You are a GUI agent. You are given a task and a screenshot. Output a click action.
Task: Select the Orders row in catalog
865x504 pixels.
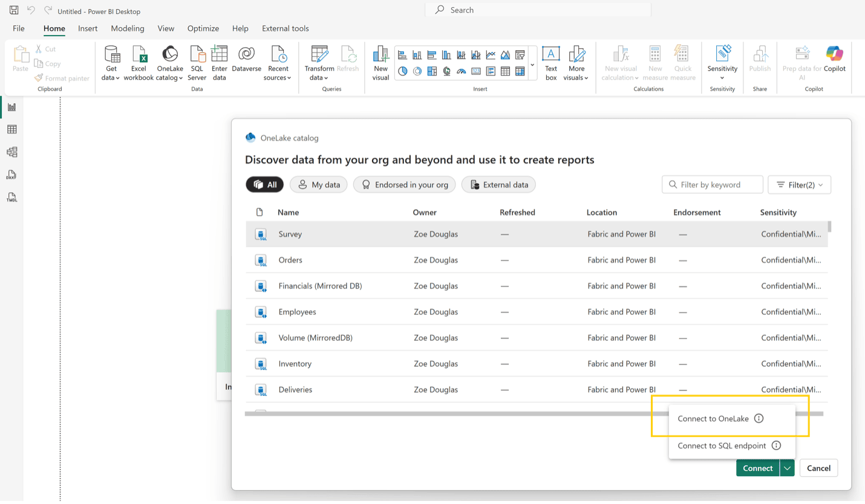click(x=290, y=260)
